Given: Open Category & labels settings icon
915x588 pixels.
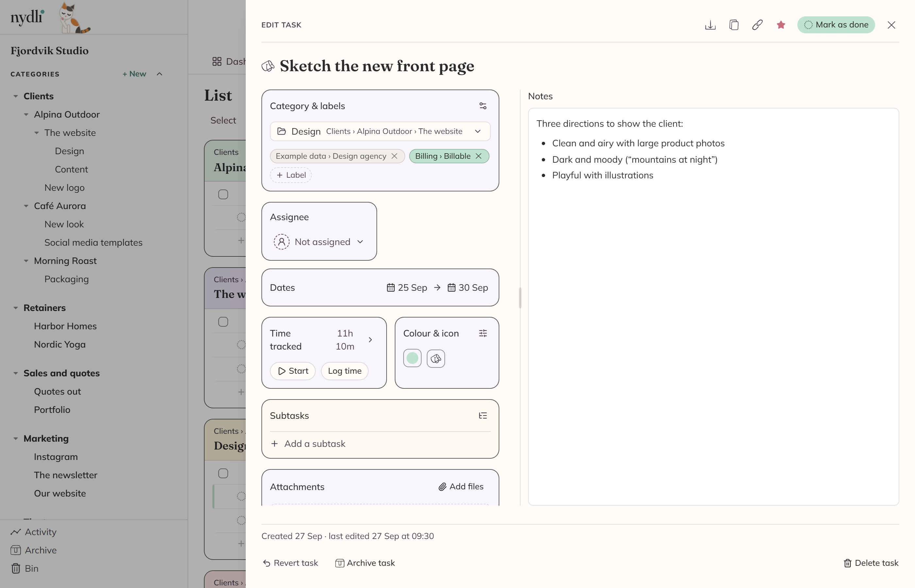Looking at the screenshot, I should tap(483, 106).
